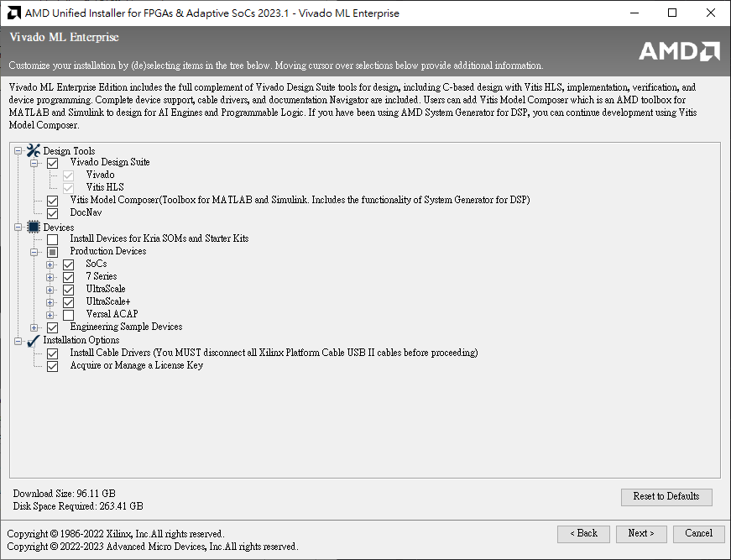
Task: Uncheck the Vivado Design Suite checkbox
Action: (x=53, y=163)
